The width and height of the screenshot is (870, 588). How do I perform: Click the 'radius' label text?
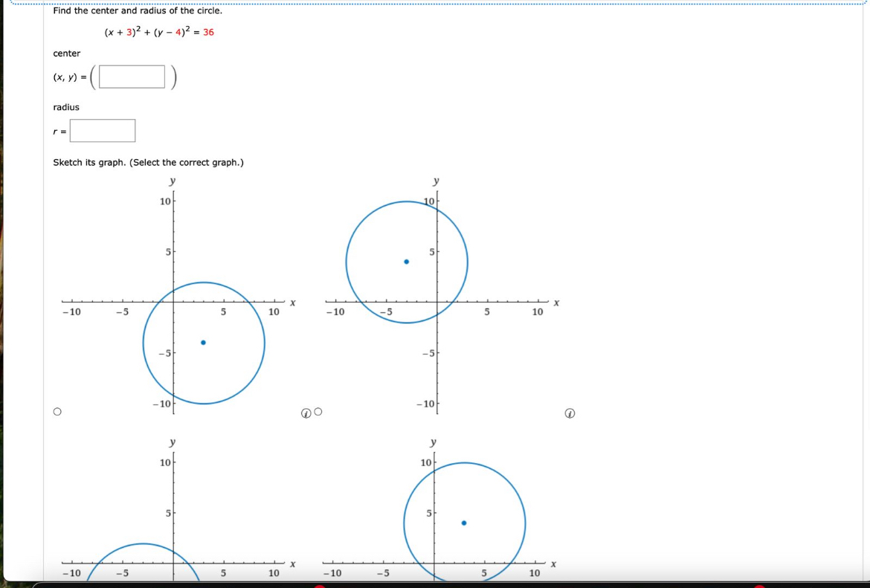click(65, 107)
